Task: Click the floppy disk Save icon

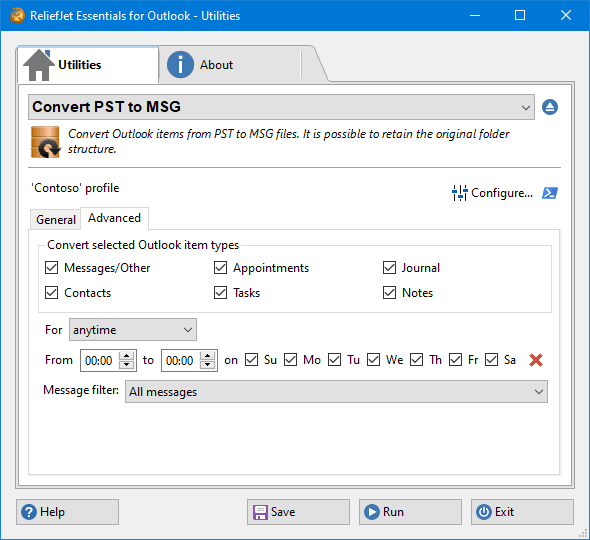Action: coord(260,512)
